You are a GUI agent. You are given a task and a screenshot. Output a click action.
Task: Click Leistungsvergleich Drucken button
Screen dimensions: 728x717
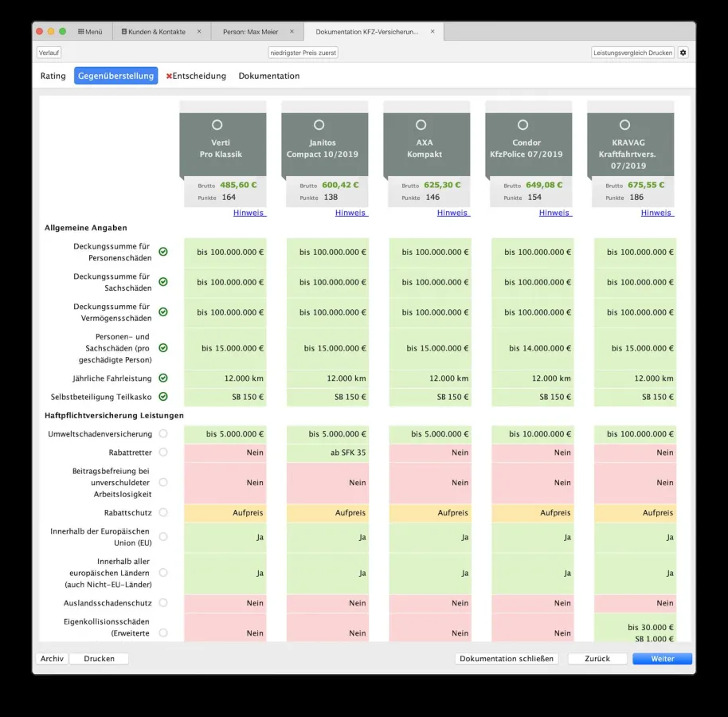tap(632, 53)
